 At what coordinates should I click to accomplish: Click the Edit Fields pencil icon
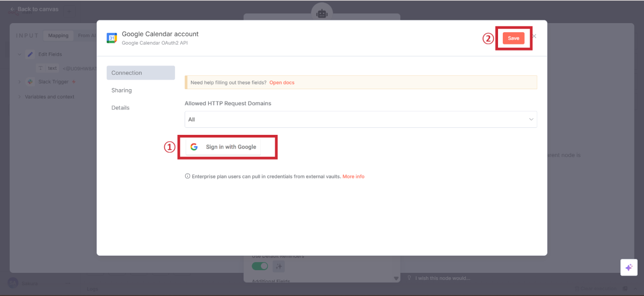point(30,54)
